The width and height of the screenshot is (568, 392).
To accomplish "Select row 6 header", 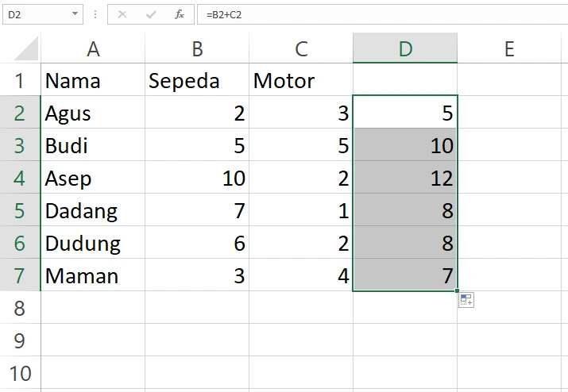I will click(x=20, y=243).
